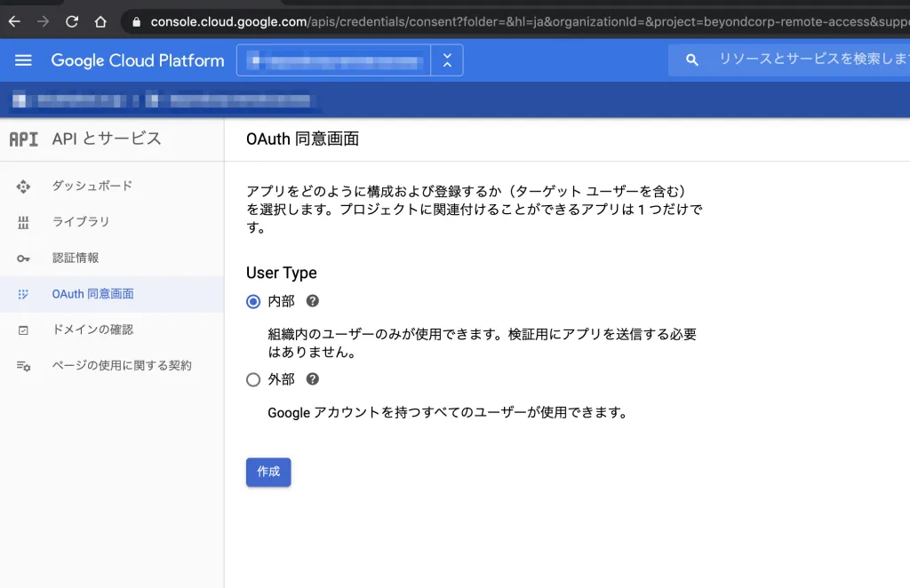Screen dimensions: 910x588
Task: Click the help icon next to 内部
Action: 312,301
